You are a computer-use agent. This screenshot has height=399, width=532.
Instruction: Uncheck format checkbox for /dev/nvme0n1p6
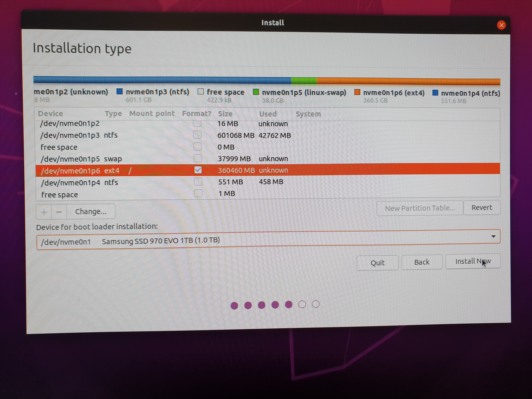tap(198, 170)
